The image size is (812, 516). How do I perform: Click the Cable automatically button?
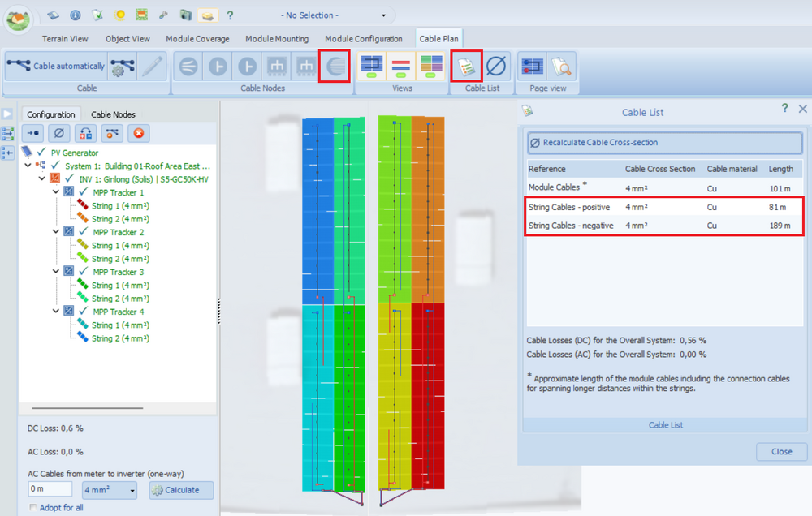[x=56, y=67]
